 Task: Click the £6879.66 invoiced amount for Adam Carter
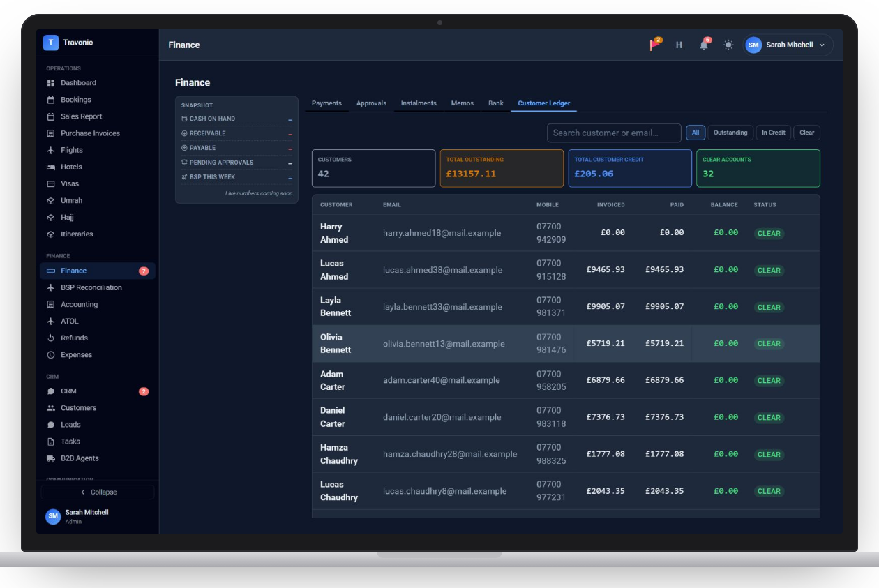tap(606, 380)
